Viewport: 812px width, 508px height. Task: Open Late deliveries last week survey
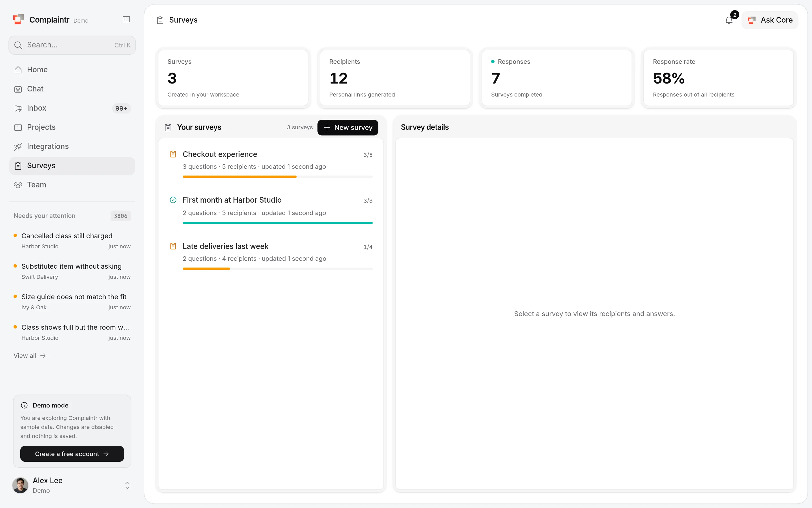pos(271,256)
